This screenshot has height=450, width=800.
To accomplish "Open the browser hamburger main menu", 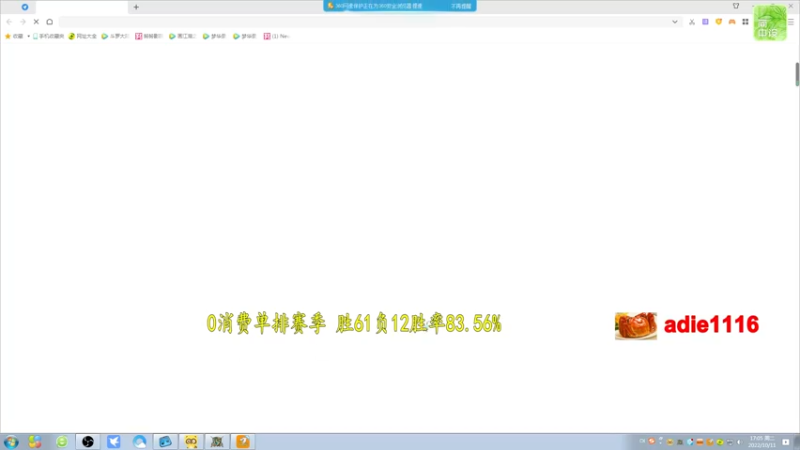I will [x=791, y=22].
